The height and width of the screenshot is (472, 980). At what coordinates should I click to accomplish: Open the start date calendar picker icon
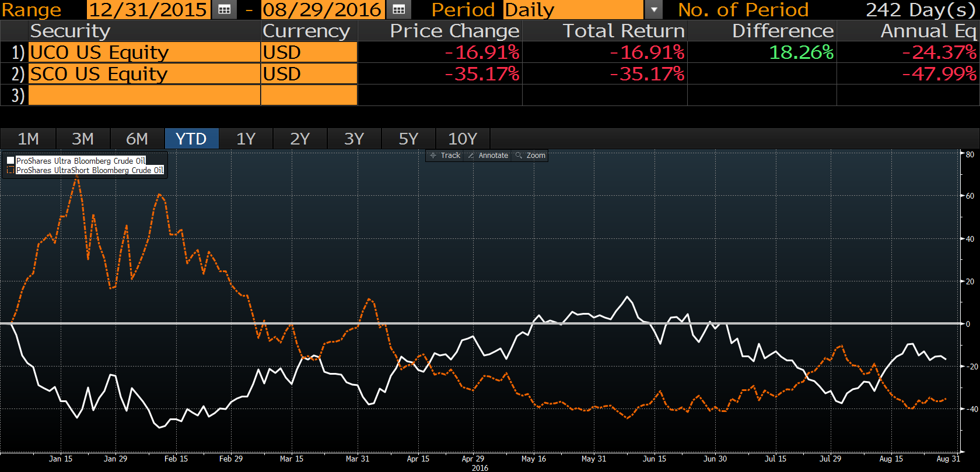(224, 9)
